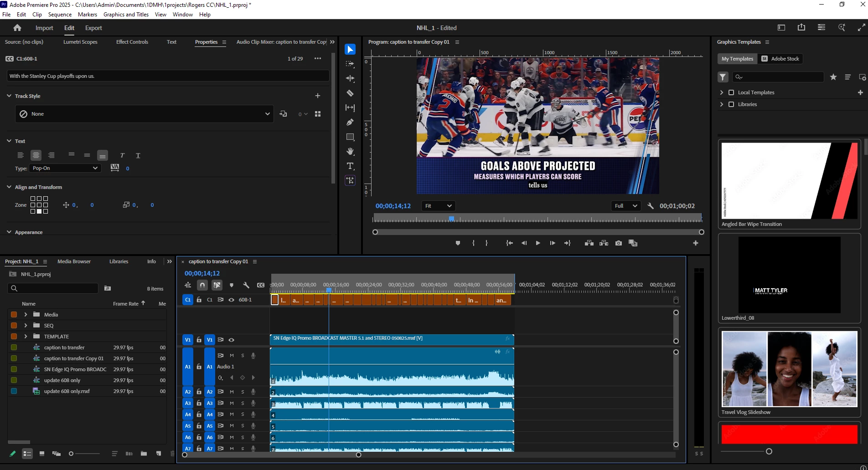Viewport: 868px width, 470px height.
Task: Switch to Effect Controls tab
Action: 132,42
